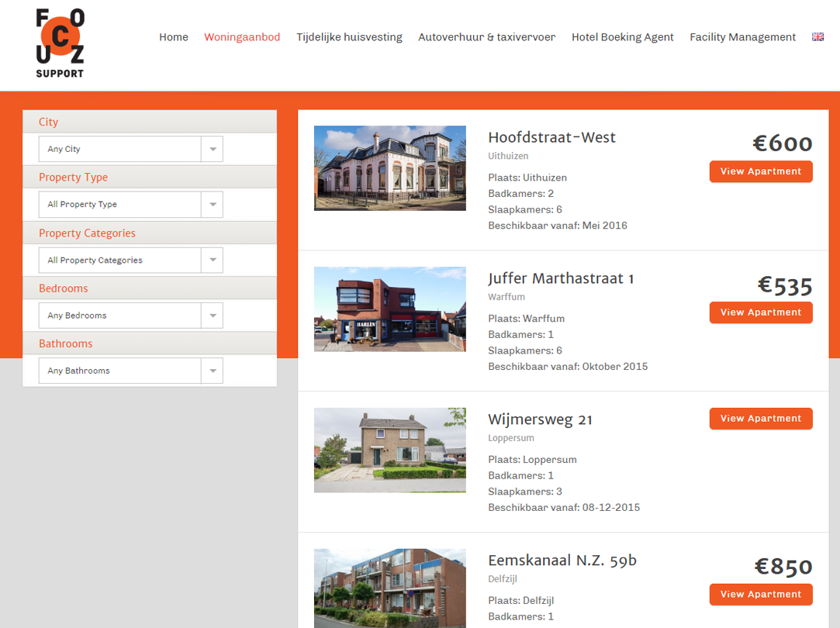Screen dimensions: 840x628
Task: Open the Any Bedrooms dropdown
Action: tap(131, 316)
